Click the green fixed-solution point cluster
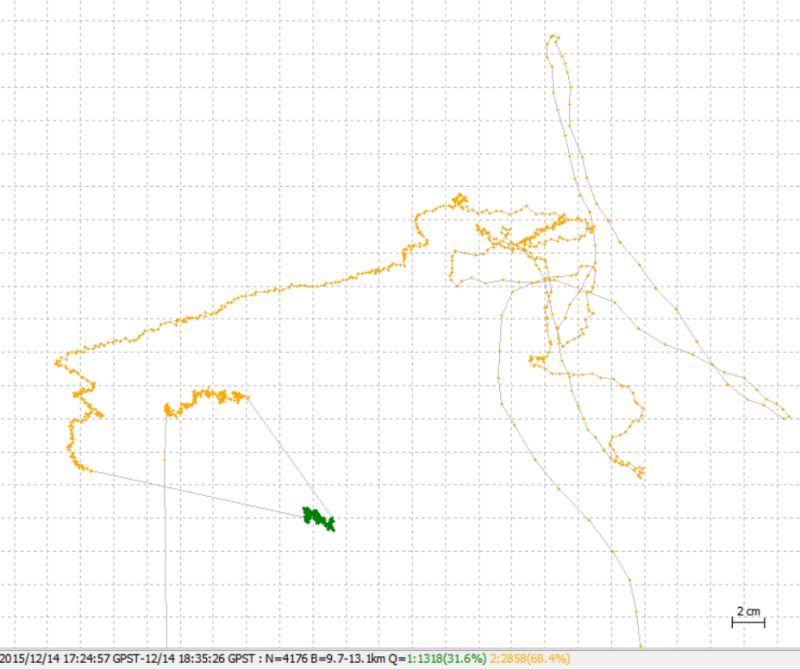 pos(319,518)
